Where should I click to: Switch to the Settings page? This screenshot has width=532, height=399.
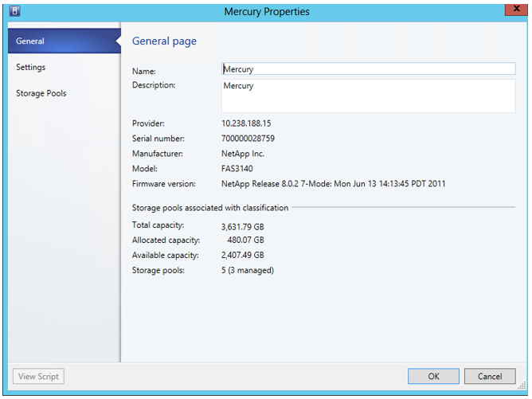coord(30,67)
